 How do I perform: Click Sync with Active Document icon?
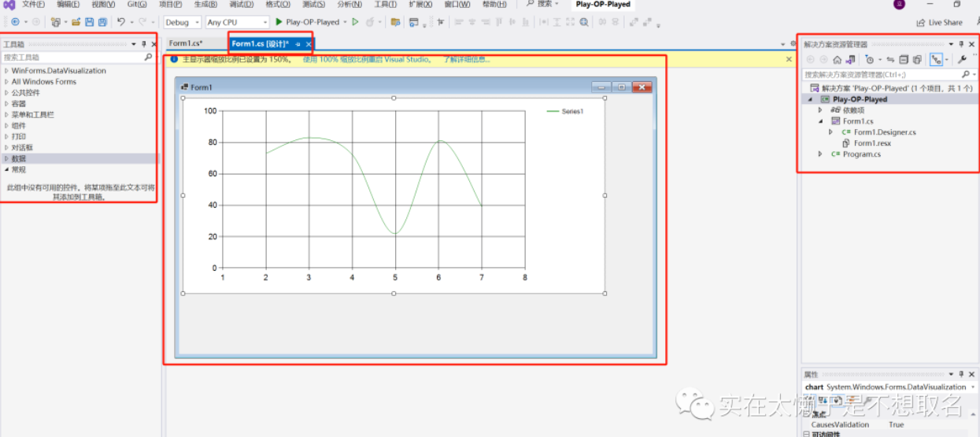(x=890, y=60)
